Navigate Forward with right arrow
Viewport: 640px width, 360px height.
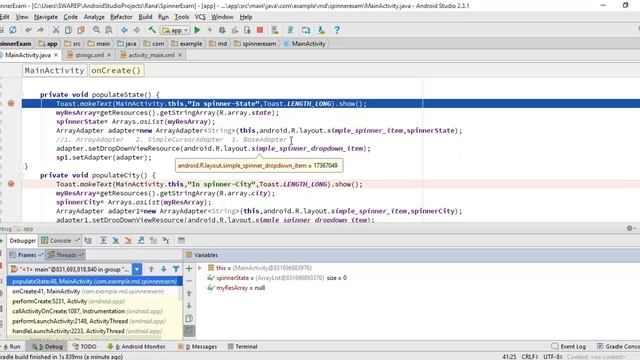(137, 30)
